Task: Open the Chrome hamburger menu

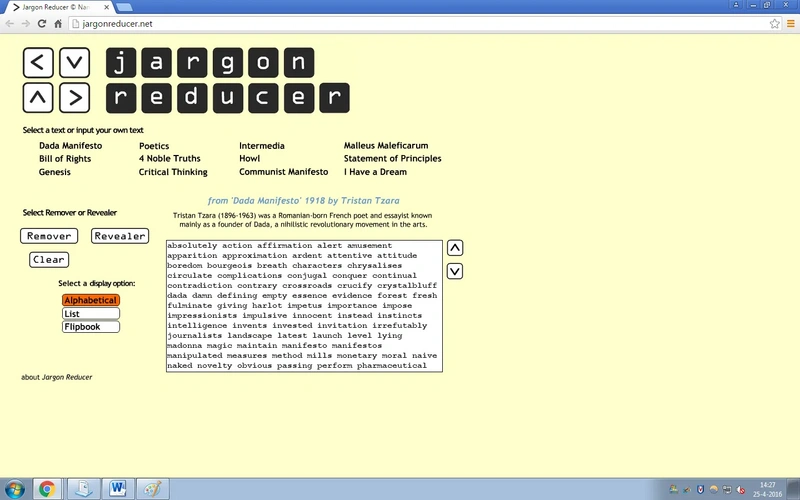Action: click(x=791, y=23)
